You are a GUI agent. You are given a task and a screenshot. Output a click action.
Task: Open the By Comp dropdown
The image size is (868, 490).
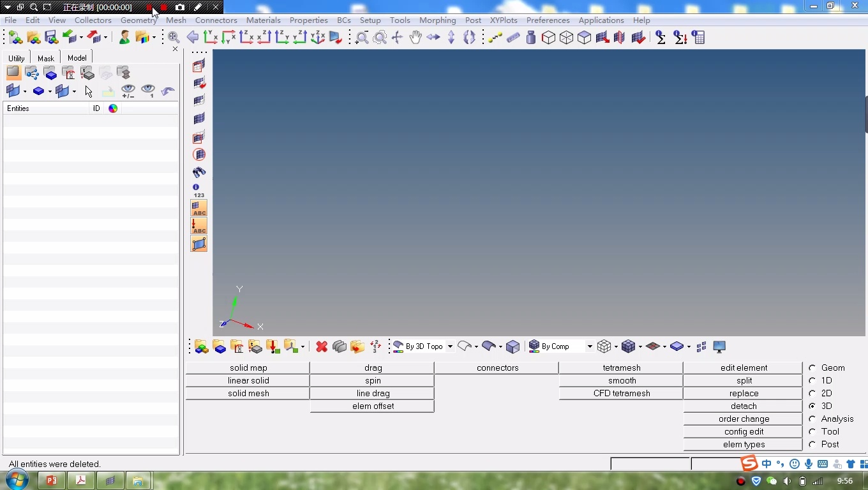pos(589,346)
